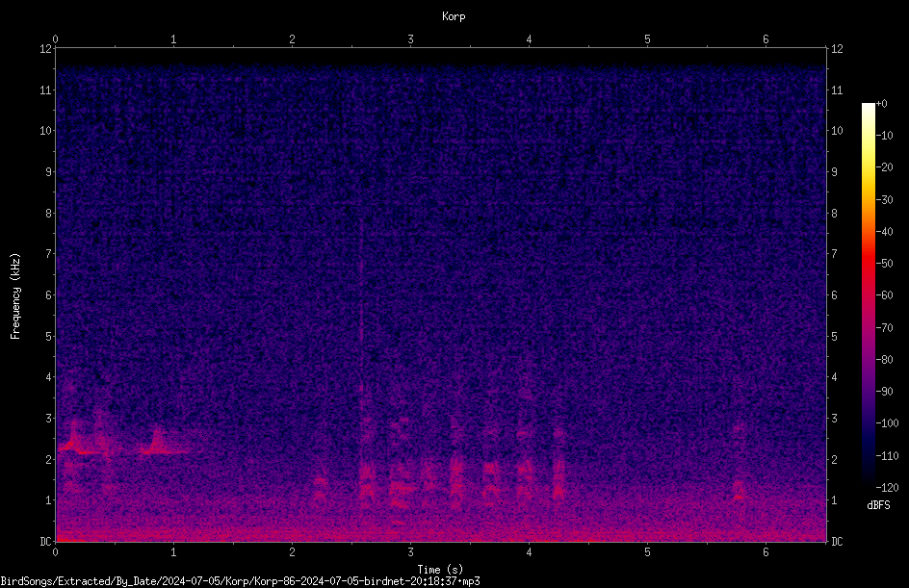Click the "-50" color scale label
Screen dimensions: 909x588
click(x=885, y=264)
